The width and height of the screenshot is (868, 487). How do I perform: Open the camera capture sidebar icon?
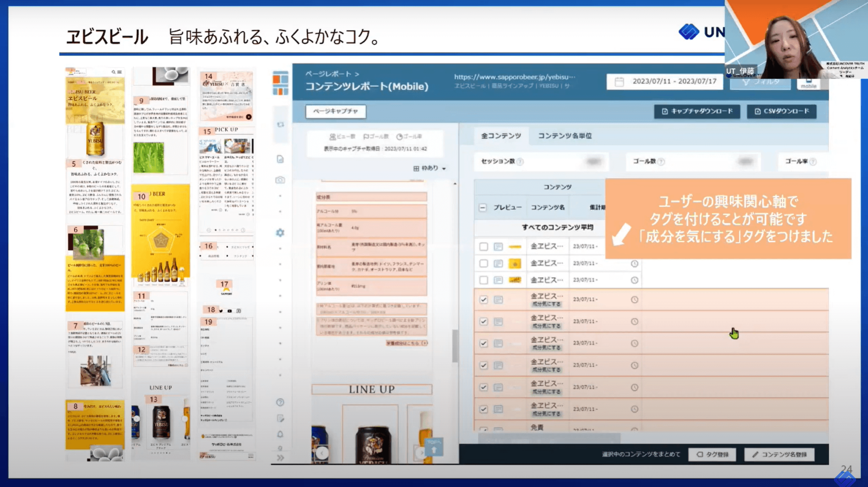[x=280, y=180]
